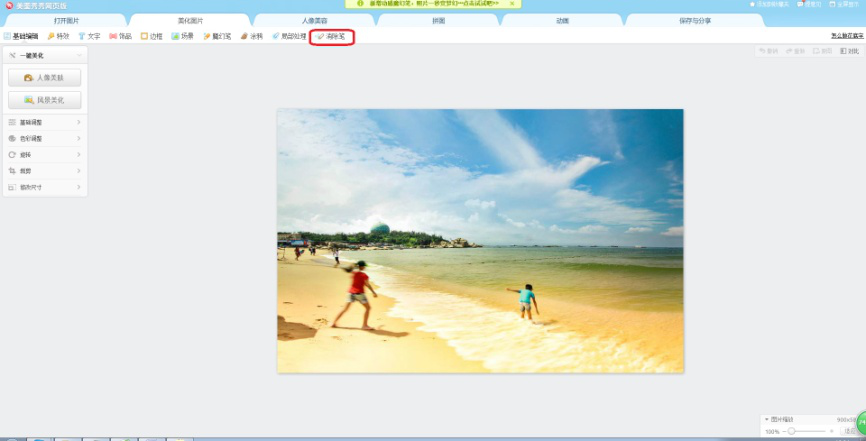Click the Meitu Xiuxiu logo icon
866x441 pixels.
point(9,6)
